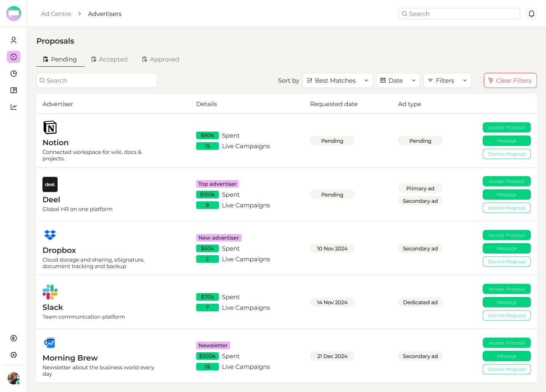Viewport: 546px width, 392px height.
Task: Accept the Notion proposal
Action: 507,127
